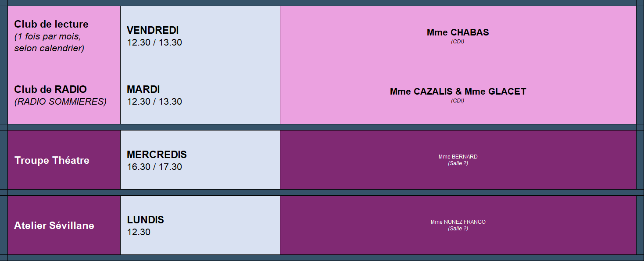Click the CDI label under Mme CAZALIS

(x=458, y=101)
